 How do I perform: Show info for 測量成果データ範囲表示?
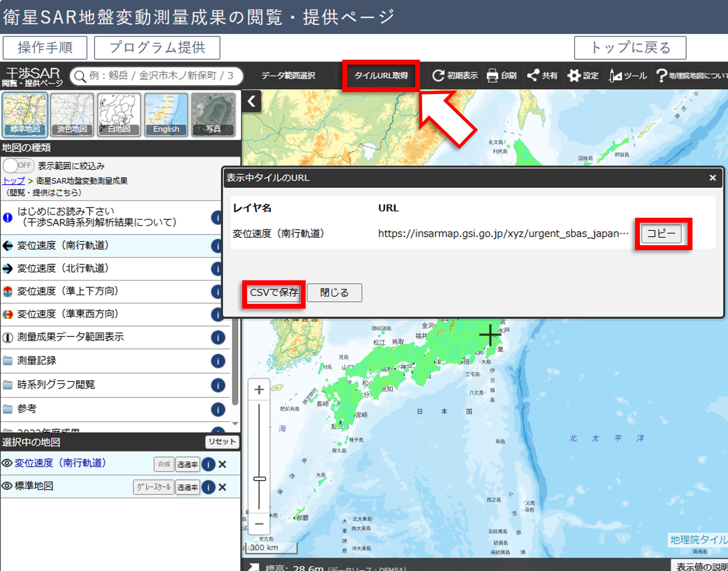218,338
